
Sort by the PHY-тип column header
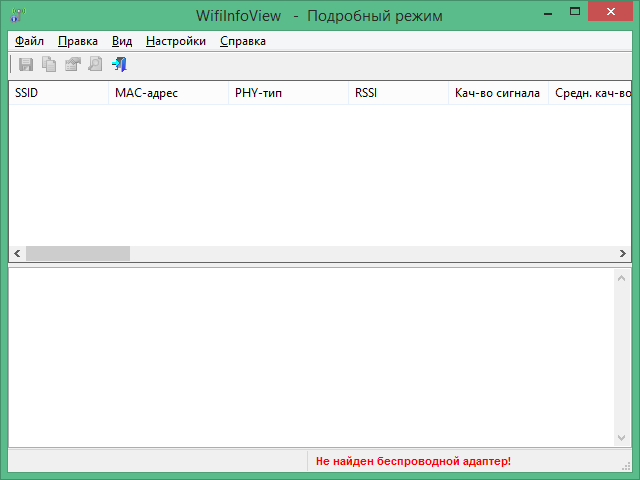point(288,93)
